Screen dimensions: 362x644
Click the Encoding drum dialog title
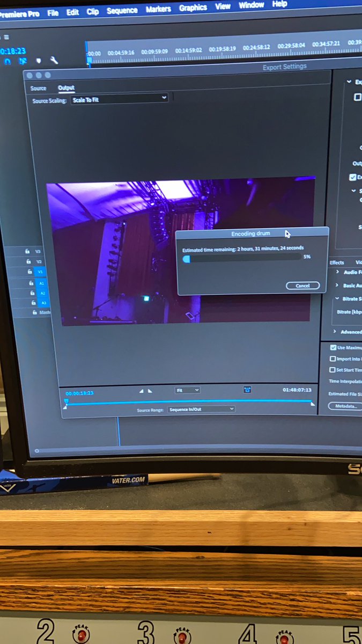coord(251,233)
